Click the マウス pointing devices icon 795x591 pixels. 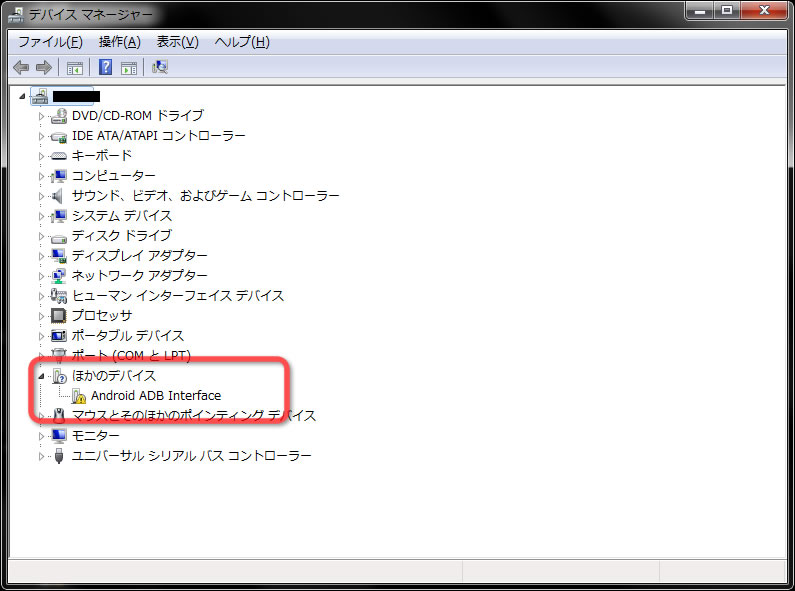[59, 416]
